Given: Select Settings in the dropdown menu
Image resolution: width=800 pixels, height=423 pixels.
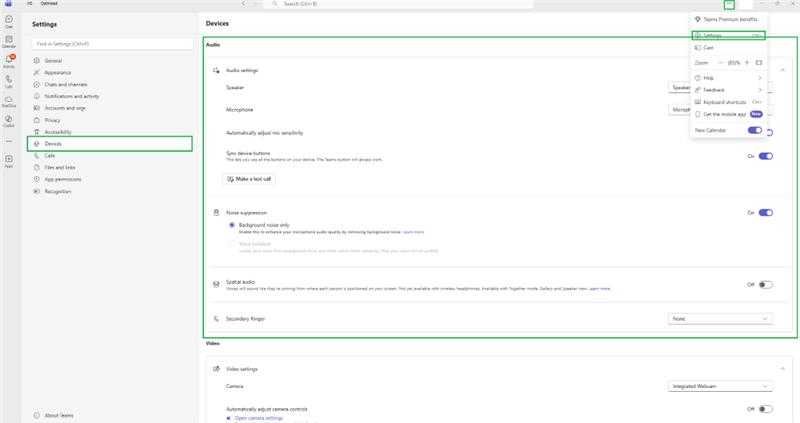Looking at the screenshot, I should 729,35.
